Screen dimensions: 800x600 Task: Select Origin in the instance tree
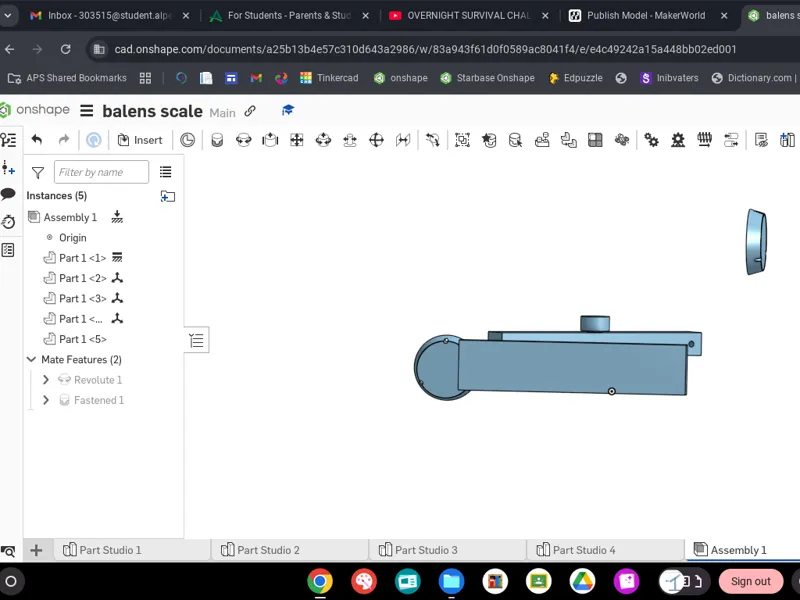point(72,238)
